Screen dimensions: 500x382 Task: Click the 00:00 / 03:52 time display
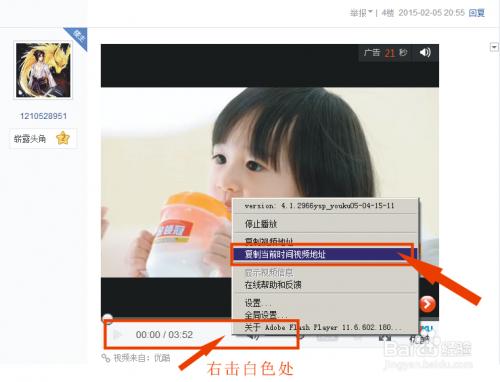(164, 334)
